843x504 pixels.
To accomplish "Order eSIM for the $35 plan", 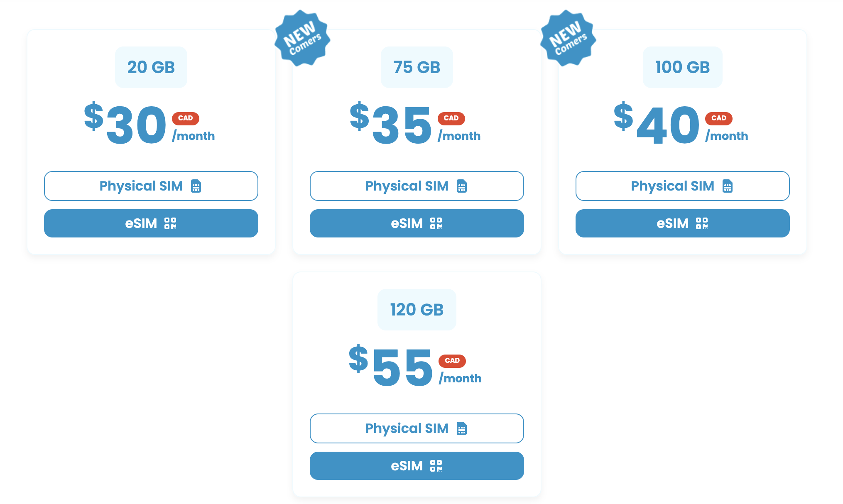I will (x=417, y=223).
